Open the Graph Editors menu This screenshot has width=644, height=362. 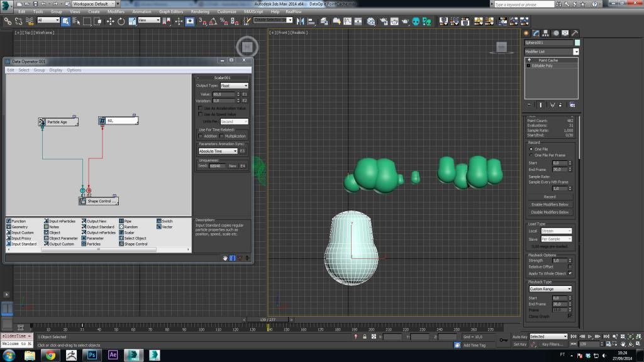(x=170, y=11)
